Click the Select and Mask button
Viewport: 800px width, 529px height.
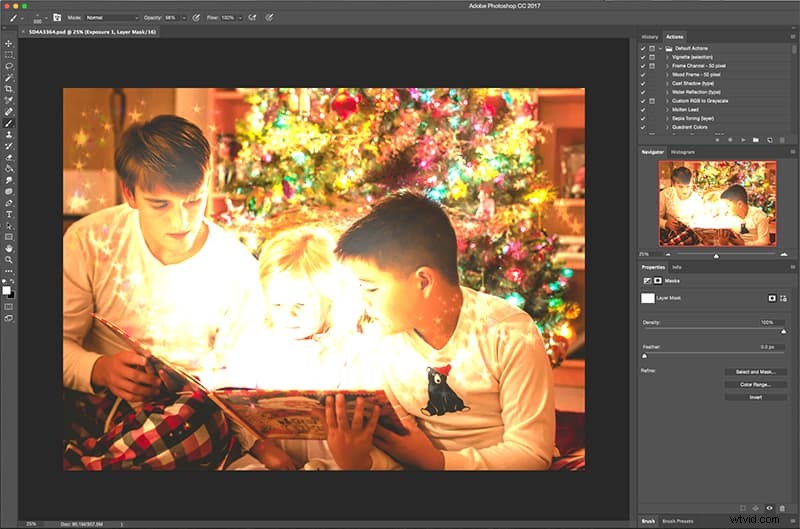pyautogui.click(x=756, y=372)
